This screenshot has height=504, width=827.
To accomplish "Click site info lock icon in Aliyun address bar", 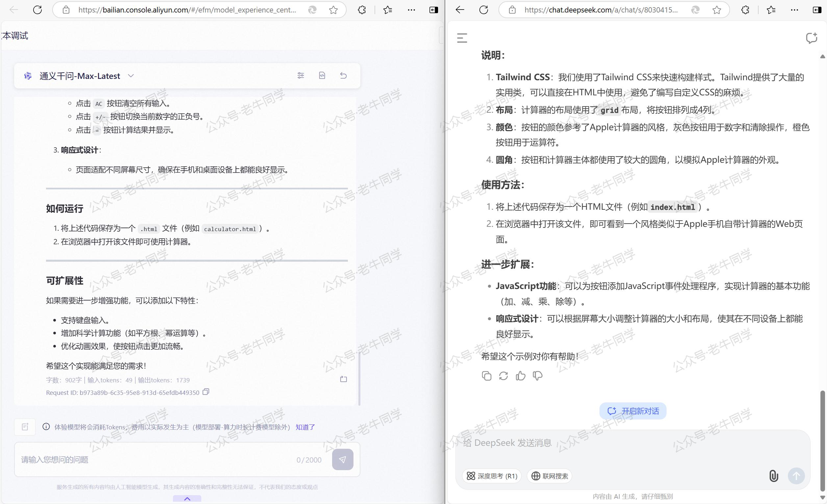I will coord(66,10).
